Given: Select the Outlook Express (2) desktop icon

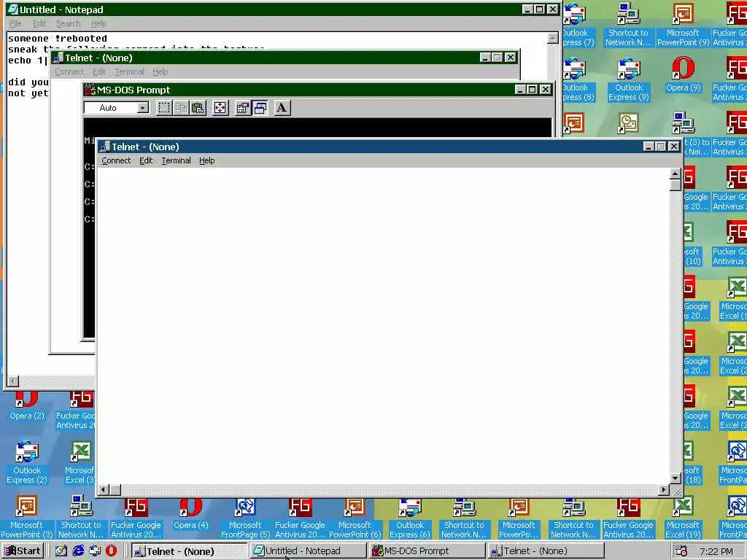Looking at the screenshot, I should [27, 463].
